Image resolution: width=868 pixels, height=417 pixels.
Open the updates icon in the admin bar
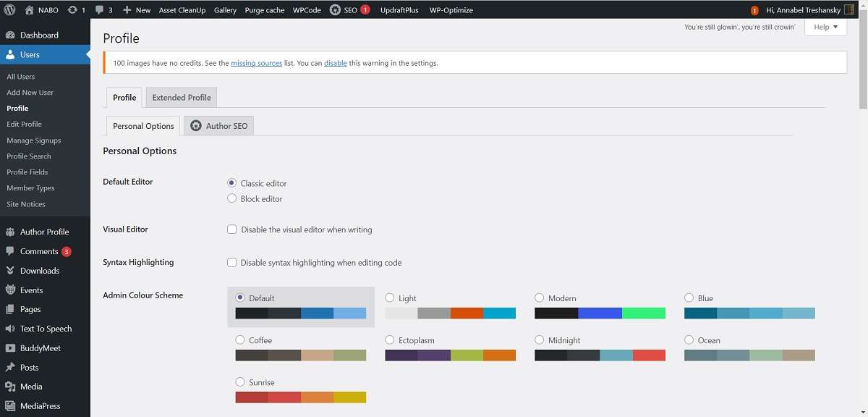[x=72, y=10]
